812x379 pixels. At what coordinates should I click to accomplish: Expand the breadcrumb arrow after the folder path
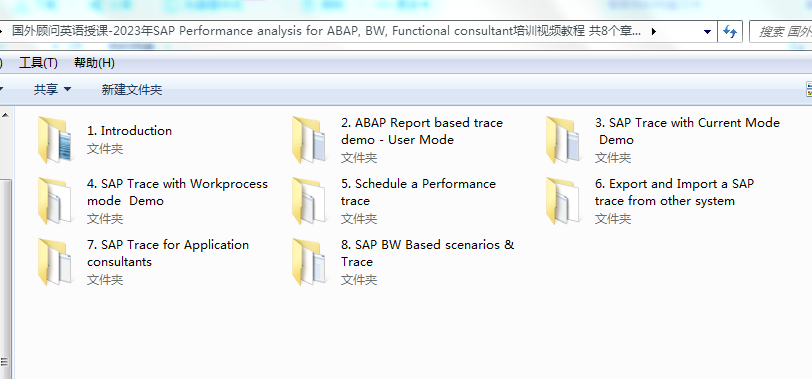[654, 32]
